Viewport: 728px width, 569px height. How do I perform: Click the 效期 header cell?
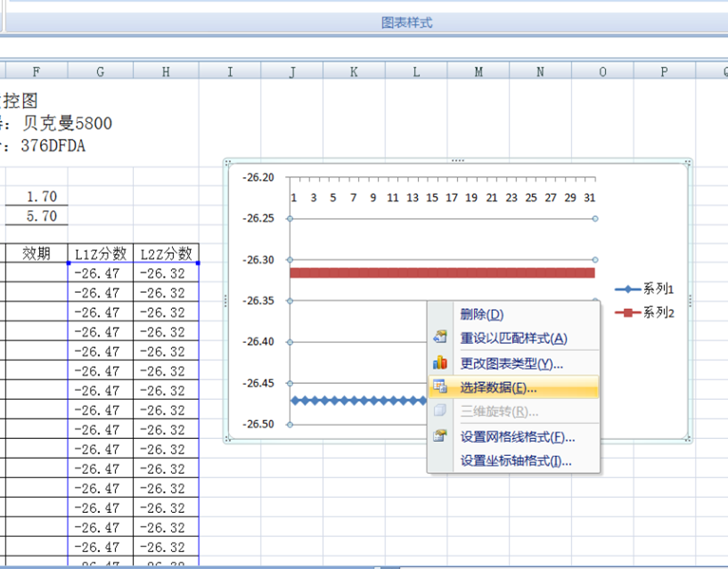pyautogui.click(x=36, y=254)
